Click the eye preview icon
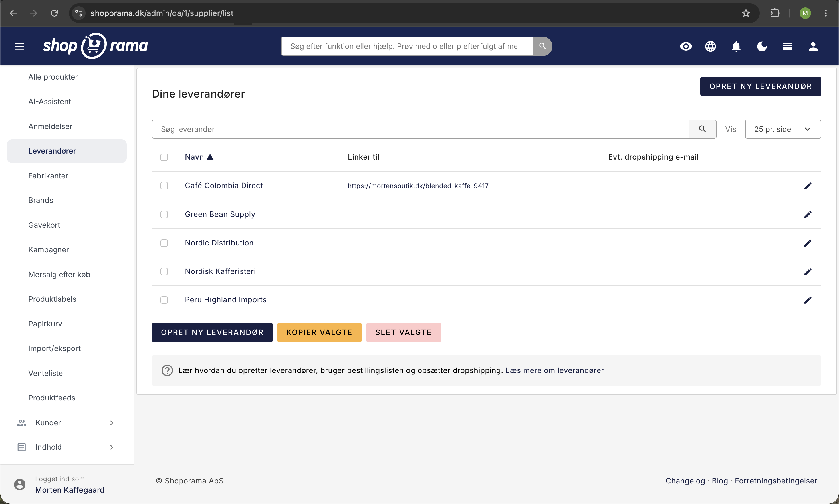Screen dimensions: 839x504 click(x=685, y=46)
